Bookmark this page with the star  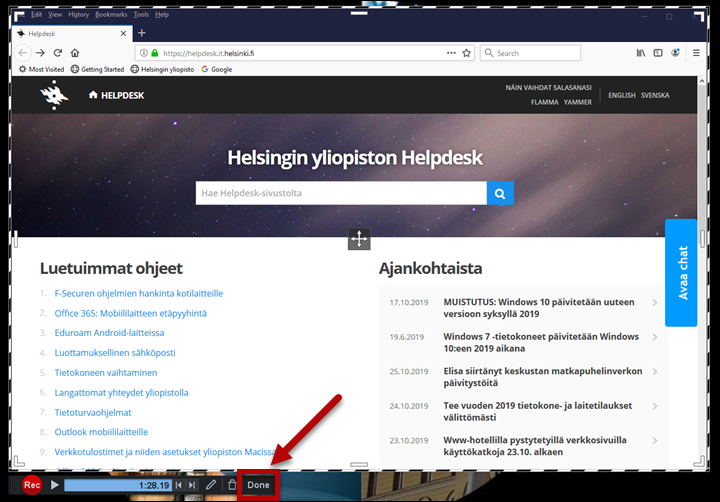(467, 53)
